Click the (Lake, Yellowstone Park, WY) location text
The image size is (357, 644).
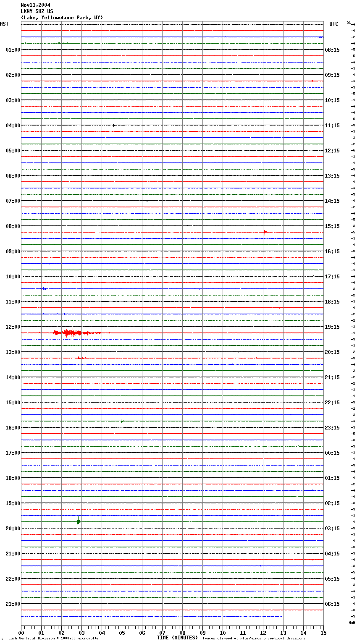[x=62, y=18]
